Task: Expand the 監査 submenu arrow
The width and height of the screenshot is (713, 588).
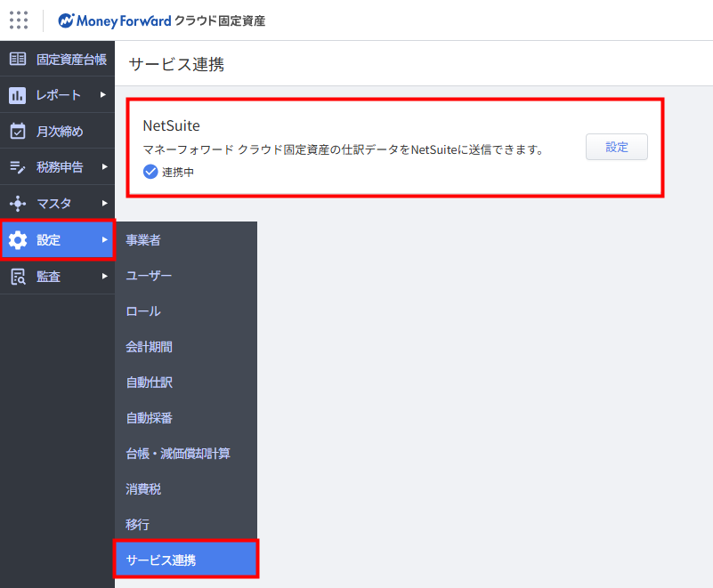Action: pos(103,277)
